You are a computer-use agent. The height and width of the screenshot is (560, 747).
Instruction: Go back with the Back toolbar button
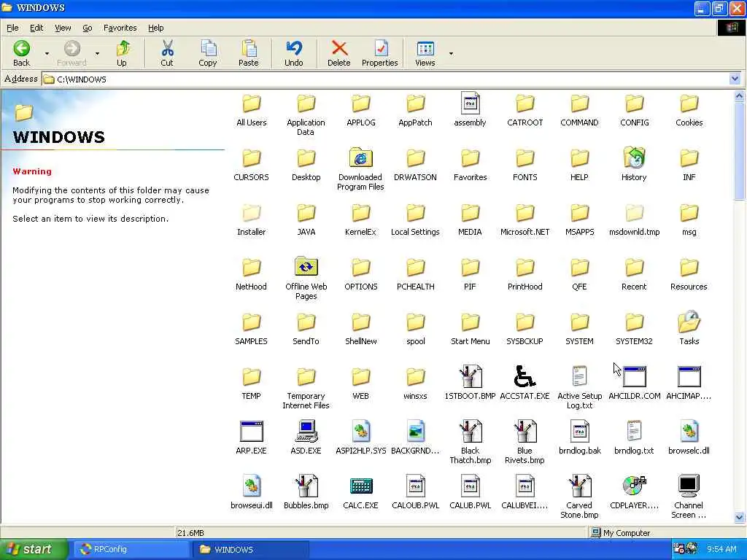coord(21,52)
